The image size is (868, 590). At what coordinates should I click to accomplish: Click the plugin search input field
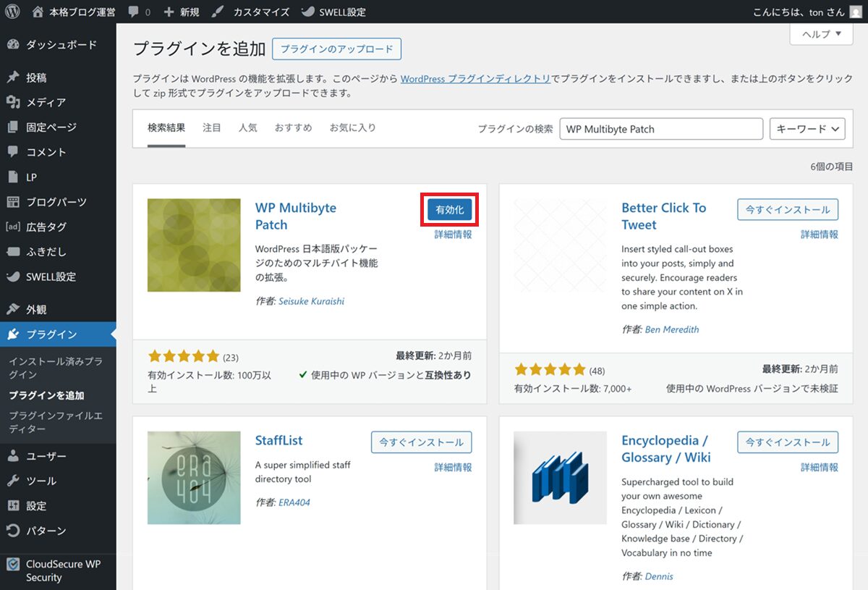click(661, 129)
